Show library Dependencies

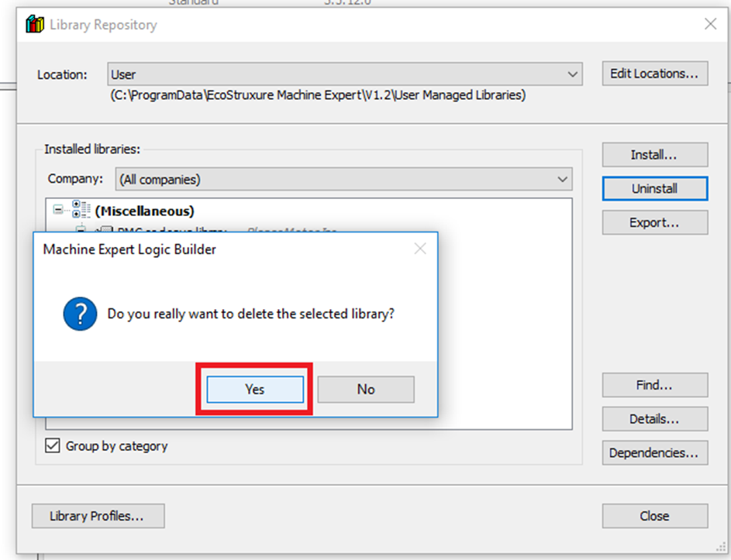tap(654, 453)
